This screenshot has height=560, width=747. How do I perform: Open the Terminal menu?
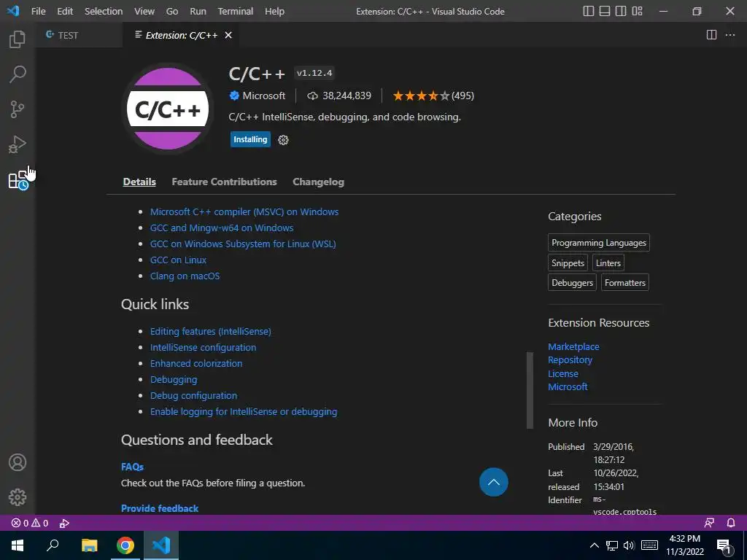(x=236, y=11)
